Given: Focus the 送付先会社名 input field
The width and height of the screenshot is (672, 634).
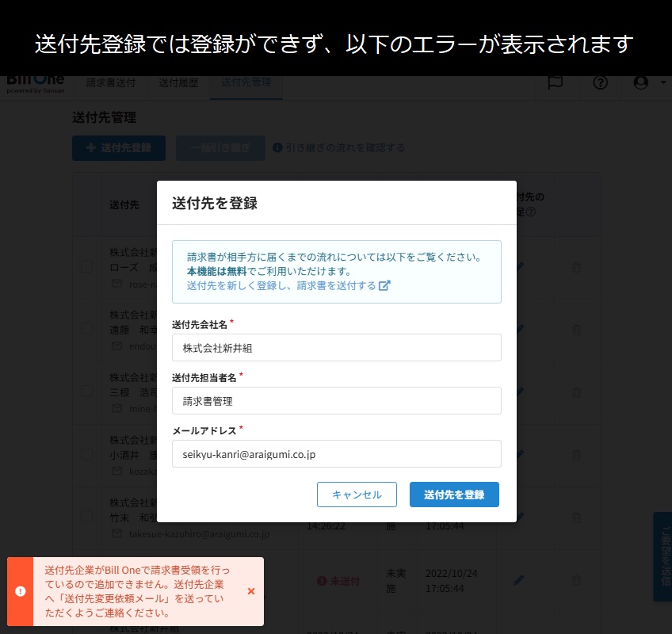Looking at the screenshot, I should [337, 348].
